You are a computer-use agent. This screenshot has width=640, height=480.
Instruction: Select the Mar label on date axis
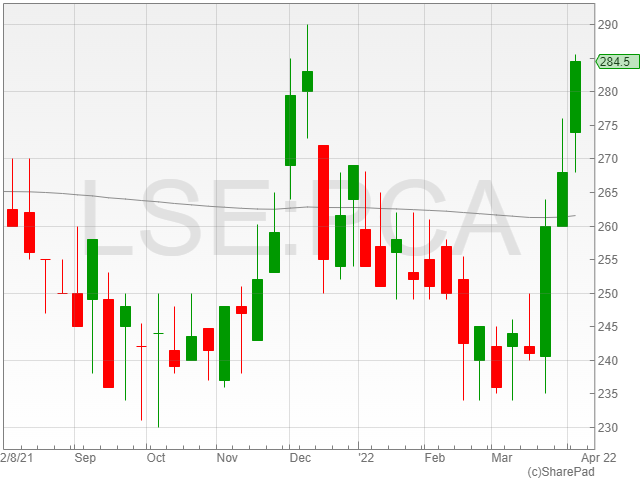[502, 457]
